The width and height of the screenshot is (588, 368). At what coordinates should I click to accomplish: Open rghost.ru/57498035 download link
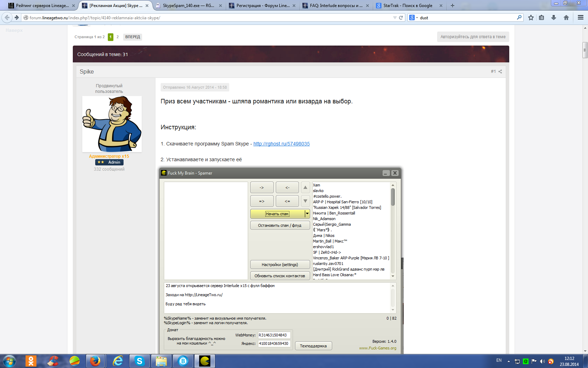(281, 144)
